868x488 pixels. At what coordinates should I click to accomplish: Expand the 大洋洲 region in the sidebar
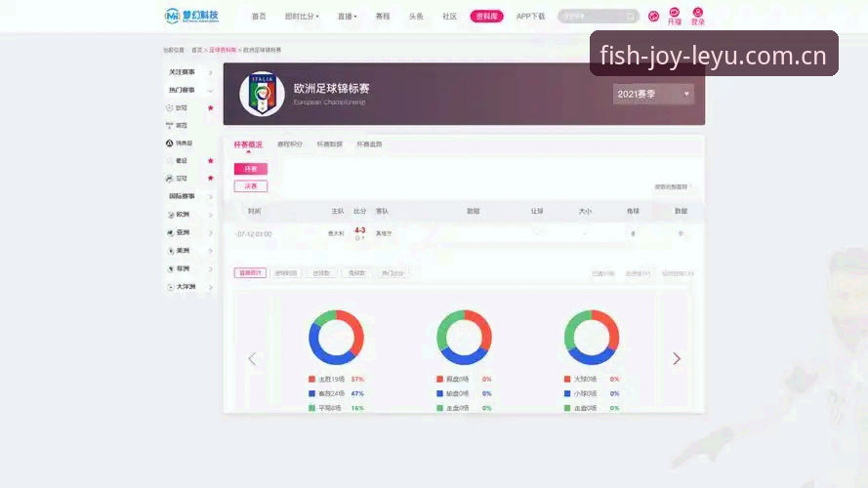[x=191, y=287]
